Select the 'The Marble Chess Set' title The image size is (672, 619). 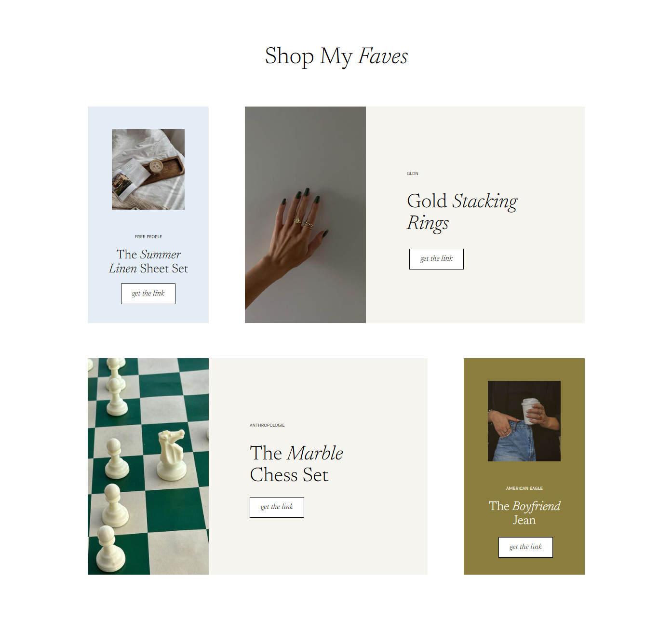(x=296, y=464)
